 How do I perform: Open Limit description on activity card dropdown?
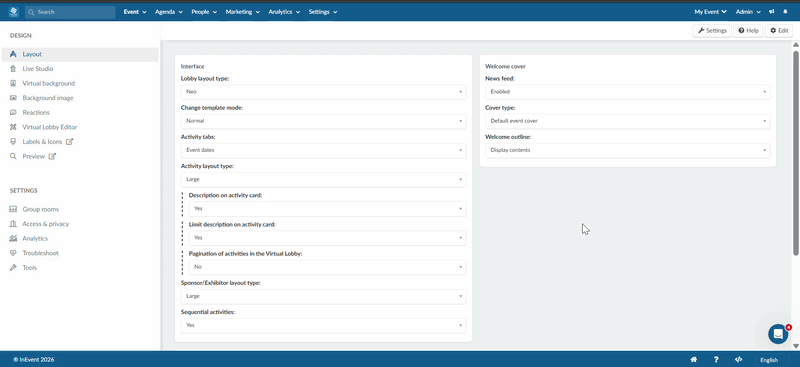[328, 237]
